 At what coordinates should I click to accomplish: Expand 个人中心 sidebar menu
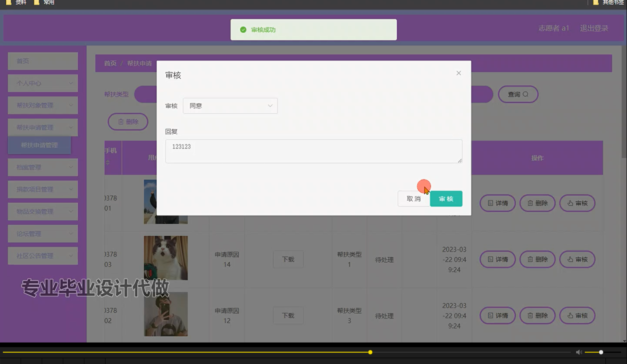[43, 83]
